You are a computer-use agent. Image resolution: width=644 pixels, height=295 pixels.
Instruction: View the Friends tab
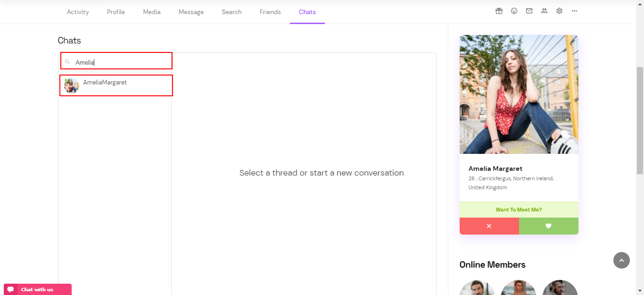click(x=270, y=12)
